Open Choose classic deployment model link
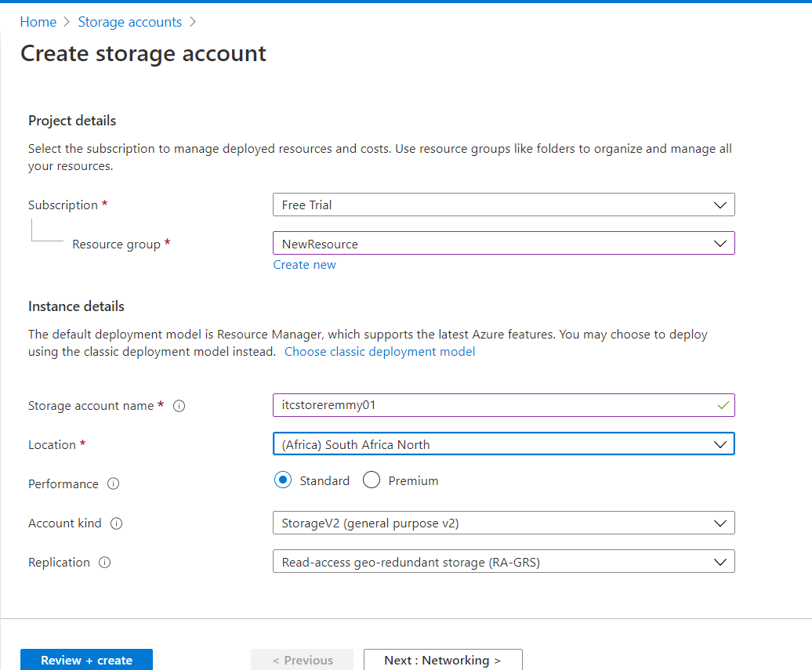This screenshot has height=670, width=812. click(x=379, y=351)
